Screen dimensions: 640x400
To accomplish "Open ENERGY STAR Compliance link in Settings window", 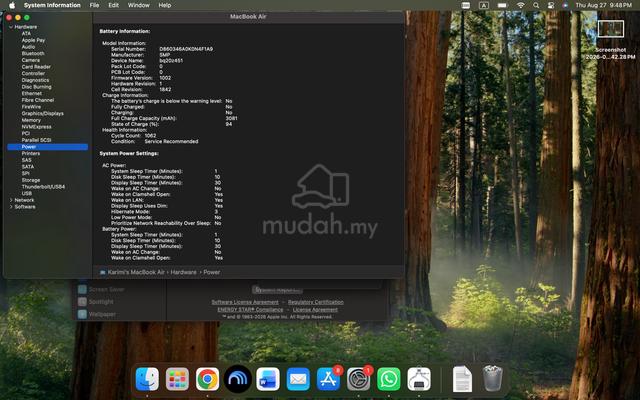I will (250, 310).
